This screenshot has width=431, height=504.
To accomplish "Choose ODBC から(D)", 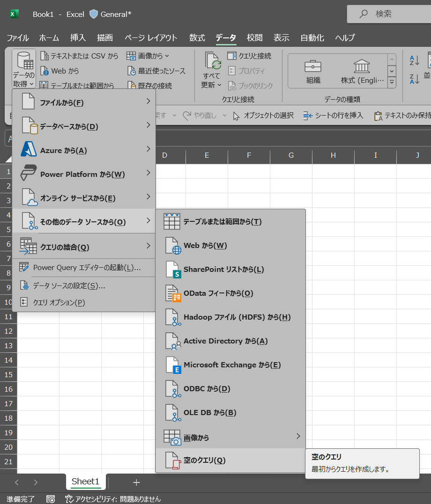I will 230,388.
